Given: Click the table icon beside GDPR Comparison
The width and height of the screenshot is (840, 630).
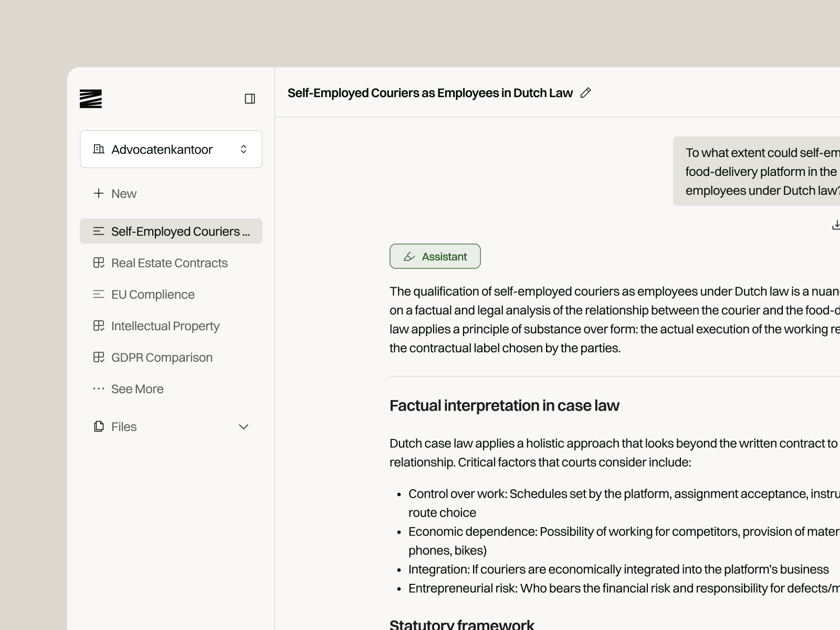Looking at the screenshot, I should tap(99, 358).
